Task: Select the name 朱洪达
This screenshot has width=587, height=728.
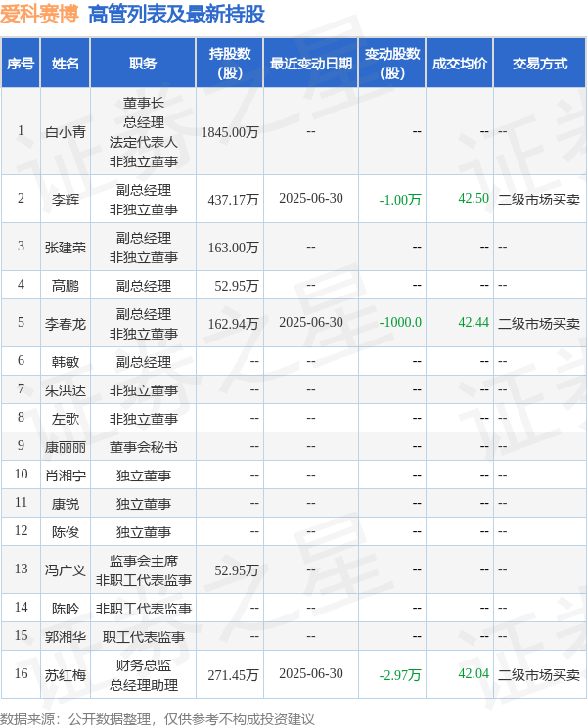Action: 66,390
